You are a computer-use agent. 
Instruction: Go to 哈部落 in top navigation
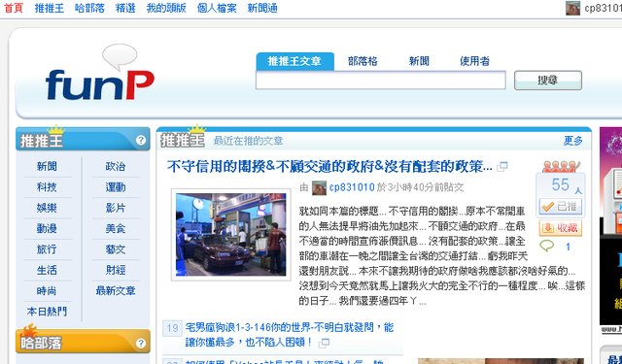click(89, 9)
